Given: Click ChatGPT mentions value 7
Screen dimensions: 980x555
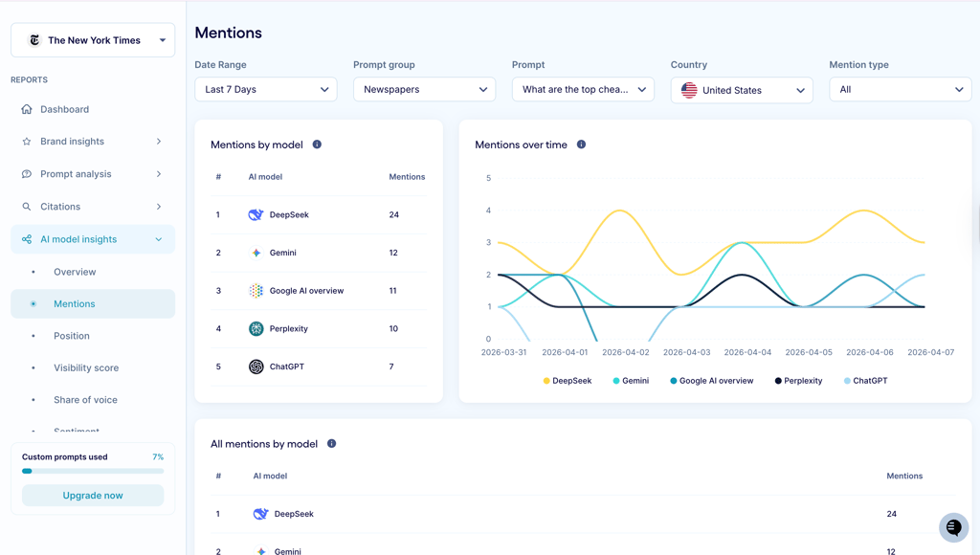Looking at the screenshot, I should pos(391,366).
